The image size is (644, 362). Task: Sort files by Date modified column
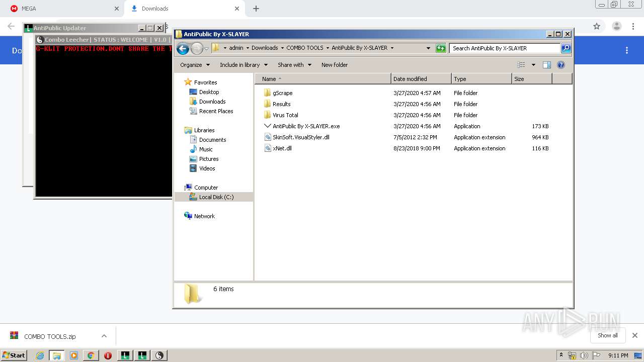tap(421, 79)
